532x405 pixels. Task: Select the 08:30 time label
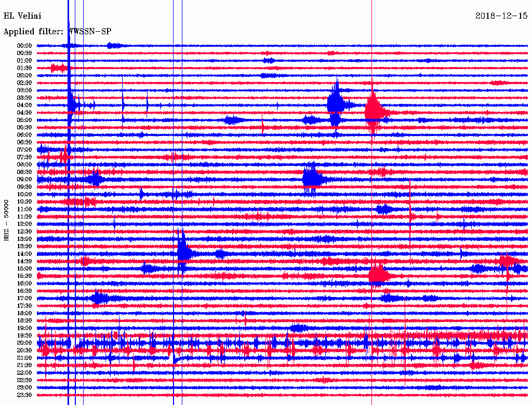(x=24, y=172)
